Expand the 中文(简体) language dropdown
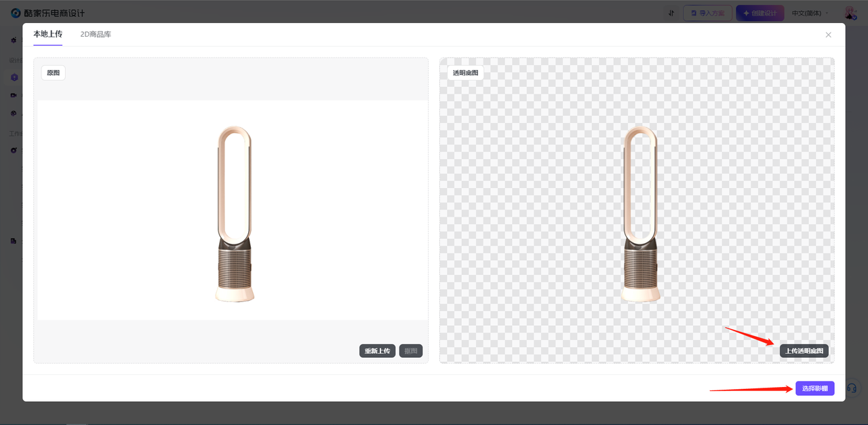868x425 pixels. [x=810, y=13]
